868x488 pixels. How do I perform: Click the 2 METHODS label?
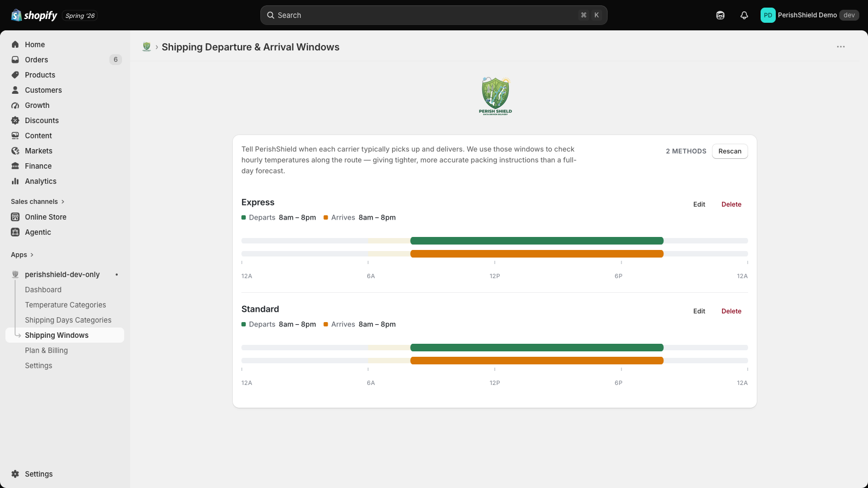coord(686,151)
